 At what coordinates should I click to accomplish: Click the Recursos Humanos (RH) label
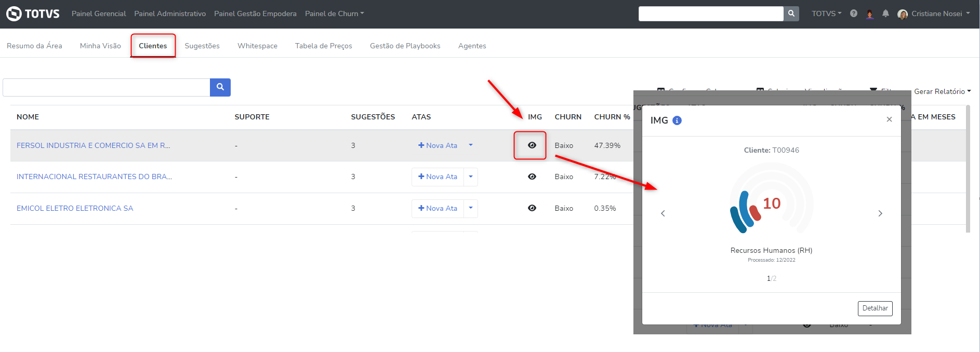[x=772, y=250]
